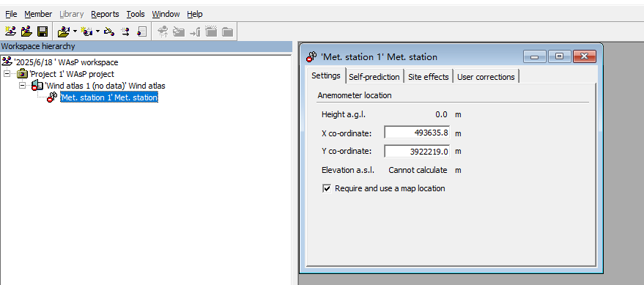Click the insert from file folder icon

tap(64, 32)
